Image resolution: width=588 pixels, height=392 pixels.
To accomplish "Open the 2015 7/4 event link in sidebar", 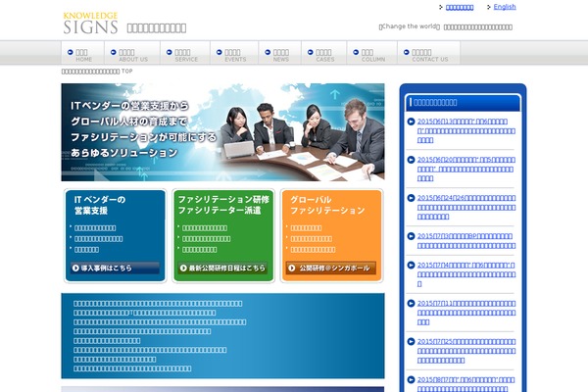I will coord(466,274).
